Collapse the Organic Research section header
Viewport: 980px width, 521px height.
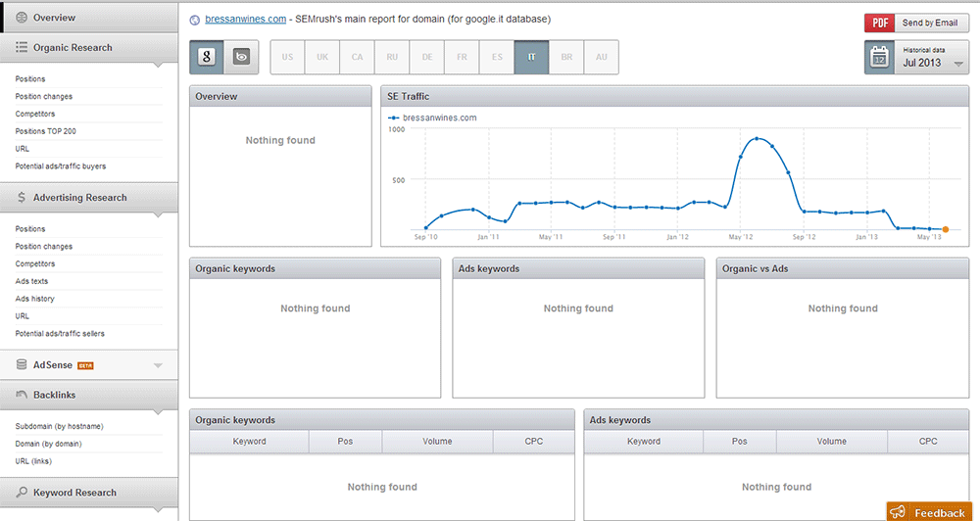(89, 47)
